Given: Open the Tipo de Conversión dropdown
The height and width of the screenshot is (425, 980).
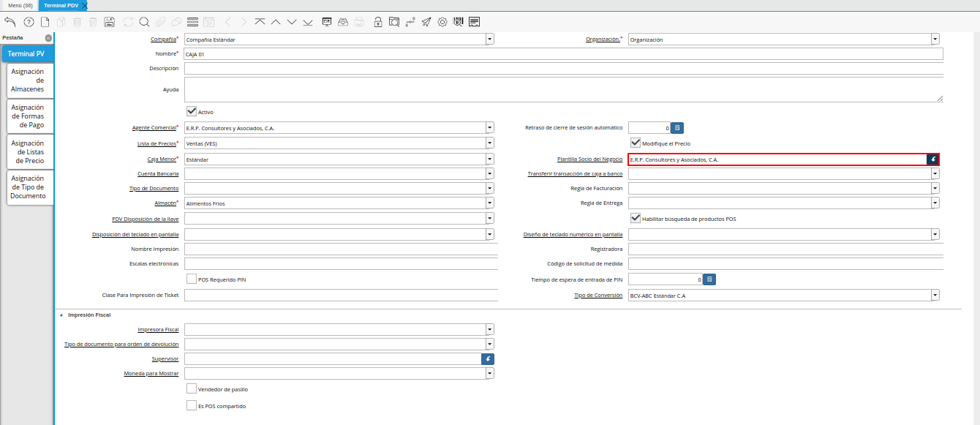Looking at the screenshot, I should [935, 295].
